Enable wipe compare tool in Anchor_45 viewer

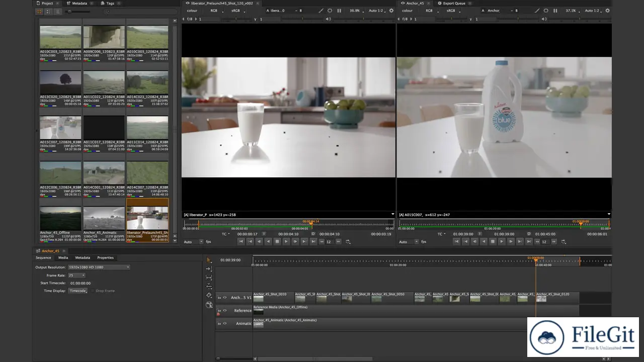(537, 11)
